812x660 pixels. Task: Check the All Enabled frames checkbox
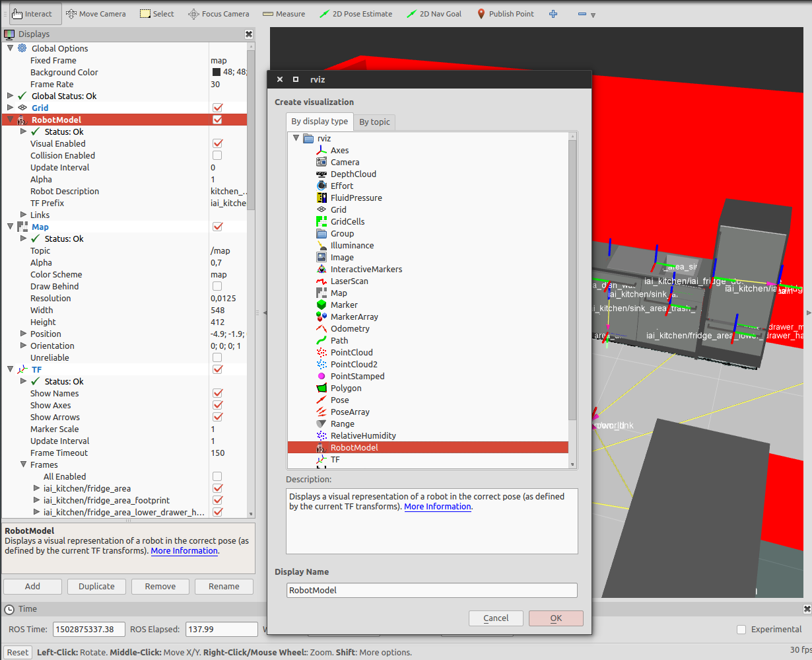click(x=217, y=476)
